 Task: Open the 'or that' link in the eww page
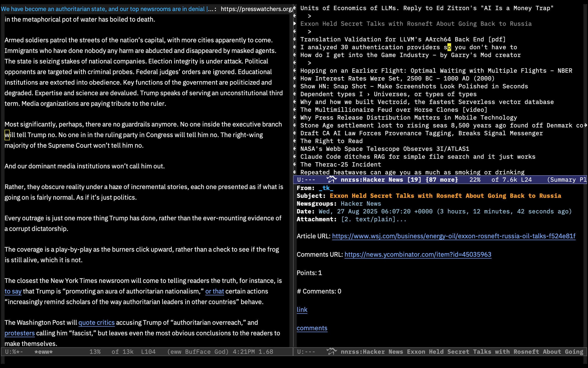click(x=215, y=291)
